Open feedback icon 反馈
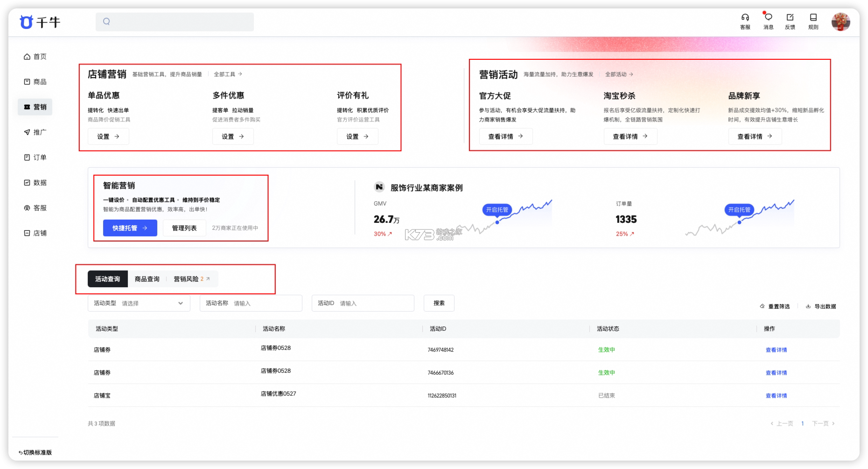 tap(790, 21)
